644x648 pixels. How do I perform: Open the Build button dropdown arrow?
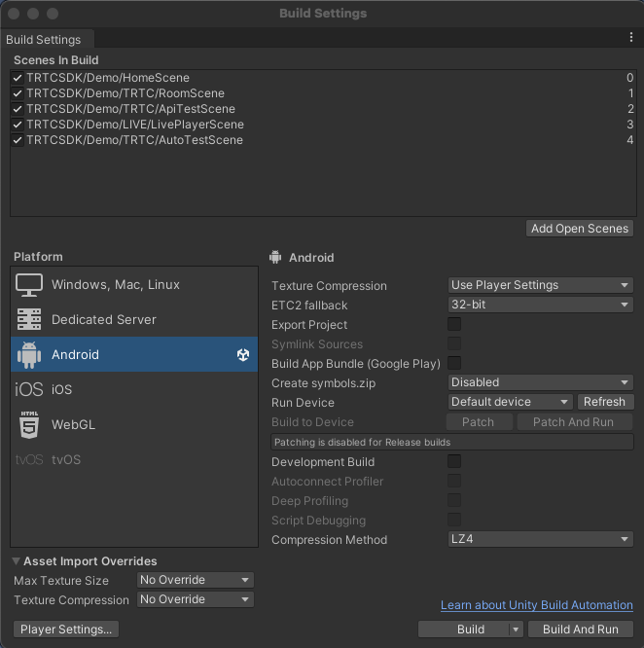click(x=516, y=630)
